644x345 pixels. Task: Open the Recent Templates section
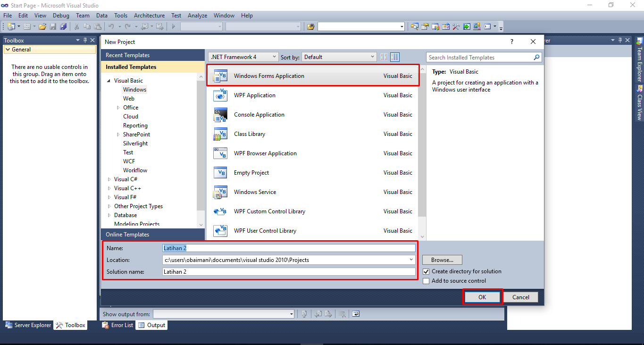click(152, 55)
